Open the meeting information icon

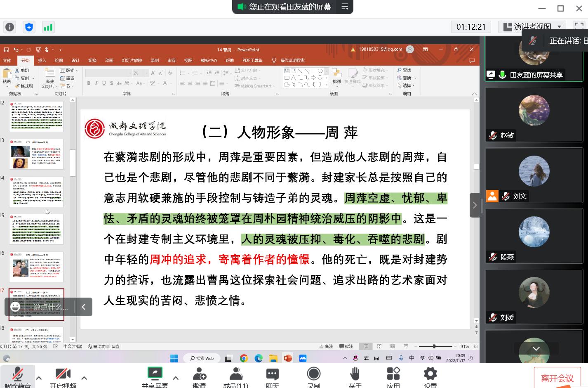tap(9, 27)
